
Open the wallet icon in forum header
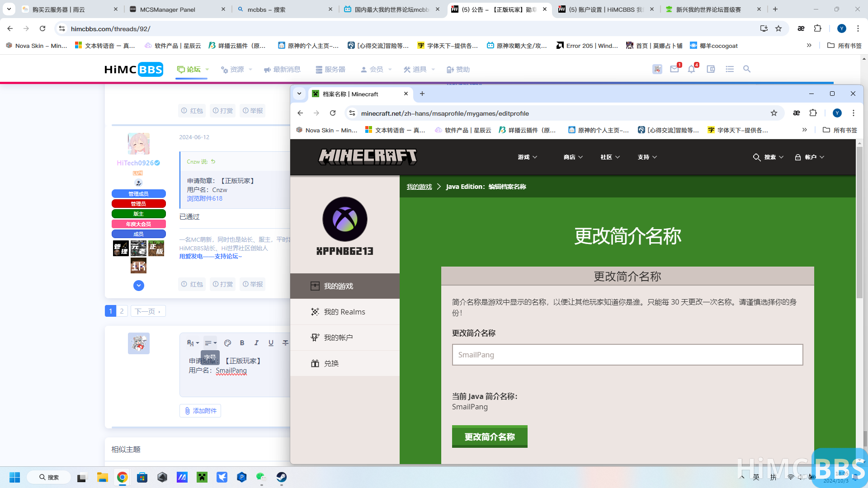point(710,69)
